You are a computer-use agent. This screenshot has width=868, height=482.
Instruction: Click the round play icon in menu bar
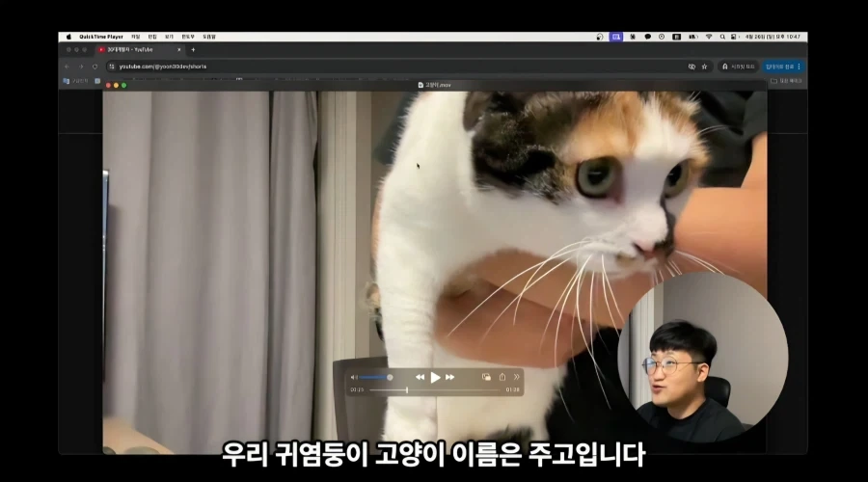click(x=662, y=37)
